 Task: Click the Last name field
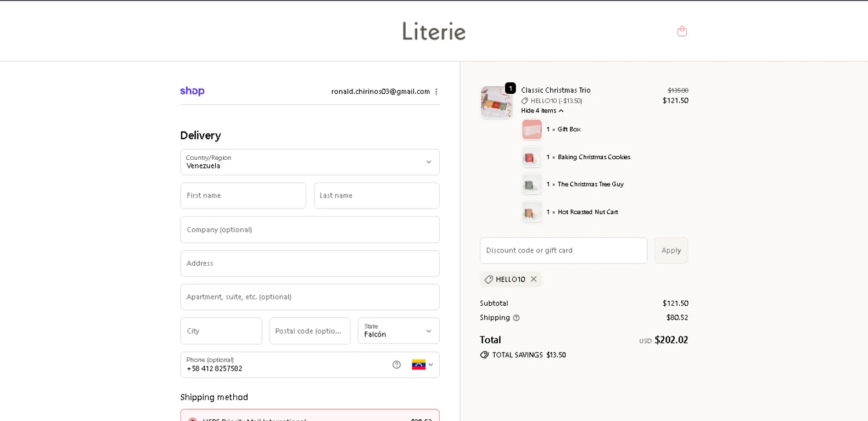coord(377,196)
